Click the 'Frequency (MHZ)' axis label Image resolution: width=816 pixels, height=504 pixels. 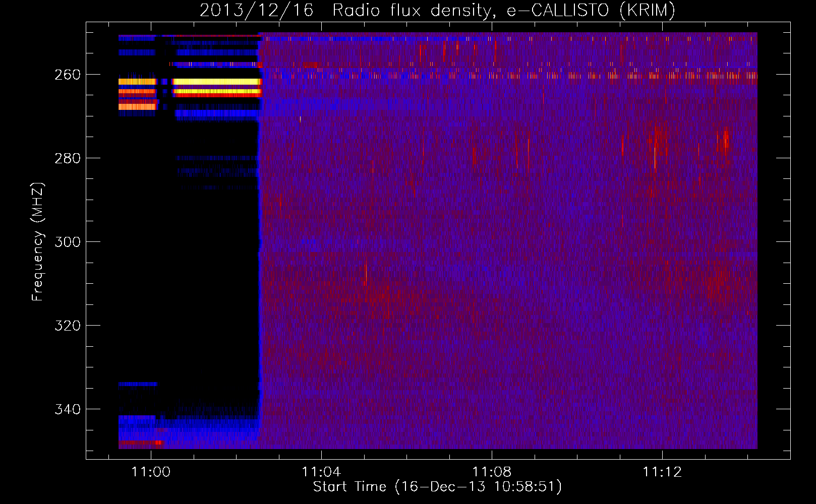pyautogui.click(x=38, y=241)
